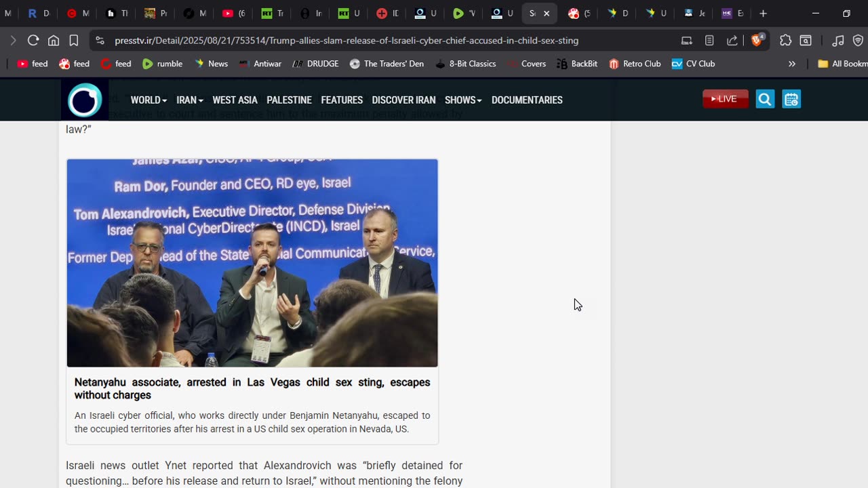Open the DISCOVER IRAN section
The image size is (868, 488).
point(403,100)
